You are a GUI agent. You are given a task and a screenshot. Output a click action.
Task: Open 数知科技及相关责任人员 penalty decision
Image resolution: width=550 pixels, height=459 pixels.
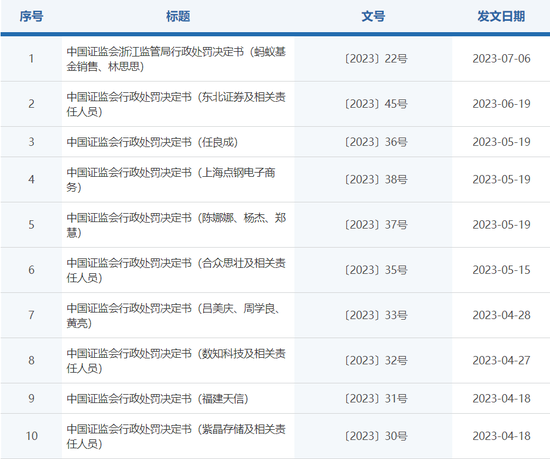pos(176,360)
